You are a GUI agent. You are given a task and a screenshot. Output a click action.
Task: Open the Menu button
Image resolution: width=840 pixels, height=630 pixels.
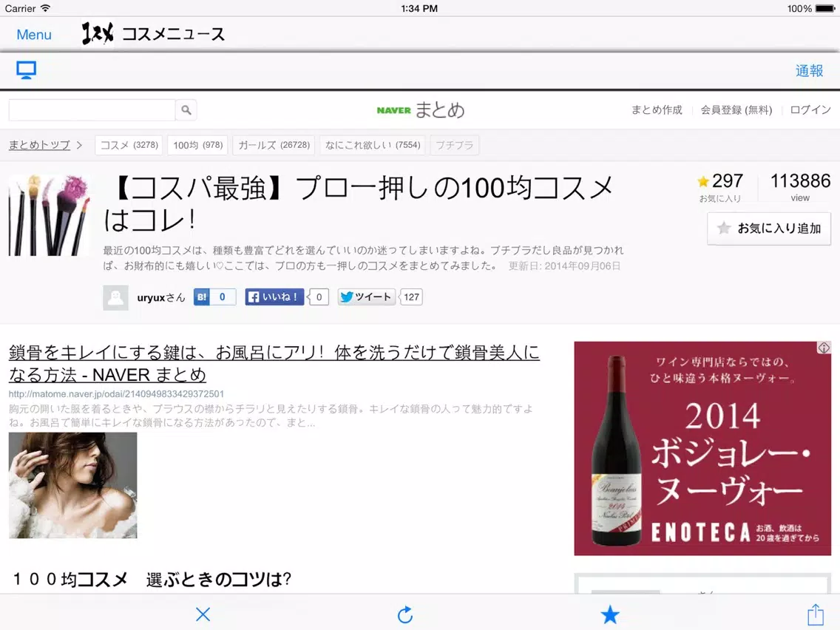34,35
